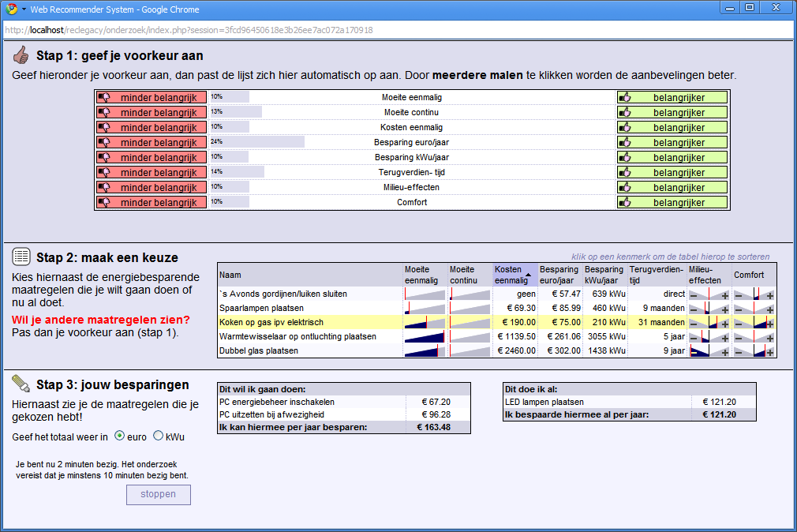Click the Stap 1 thumbs-up heading icon
The image size is (797, 532).
point(21,56)
